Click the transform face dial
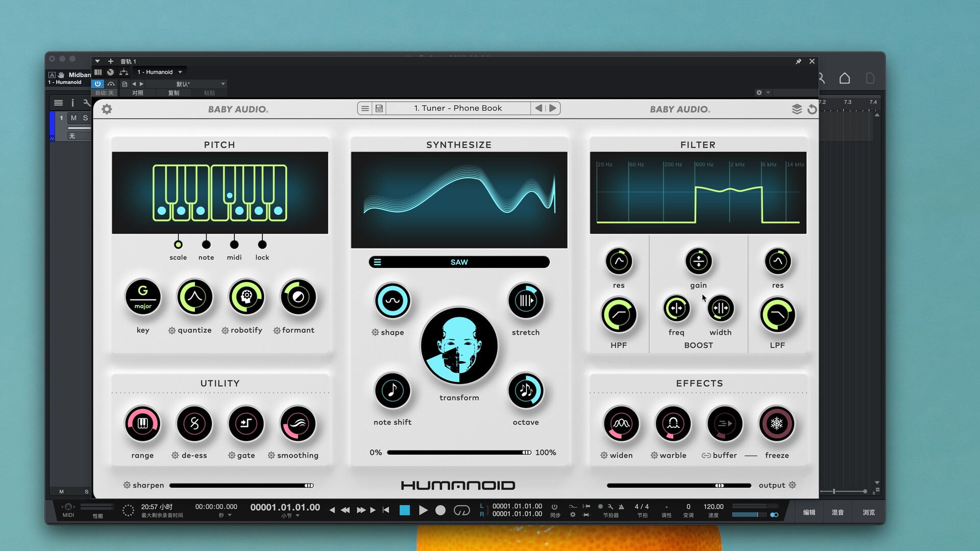The height and width of the screenshot is (551, 980). pos(459,346)
